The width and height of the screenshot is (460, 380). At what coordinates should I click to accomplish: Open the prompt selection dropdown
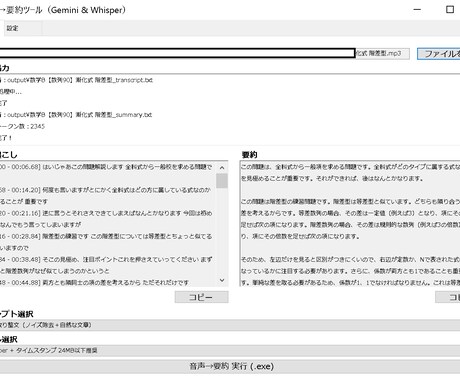tap(230, 325)
